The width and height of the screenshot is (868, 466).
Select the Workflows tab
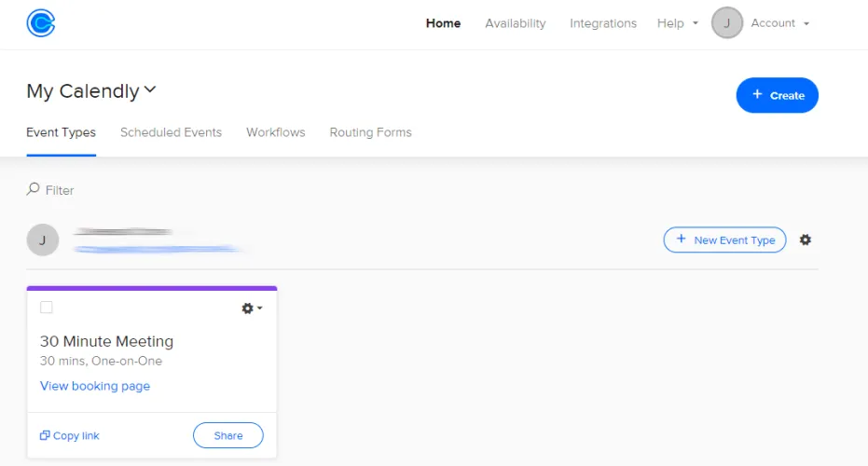click(x=275, y=132)
